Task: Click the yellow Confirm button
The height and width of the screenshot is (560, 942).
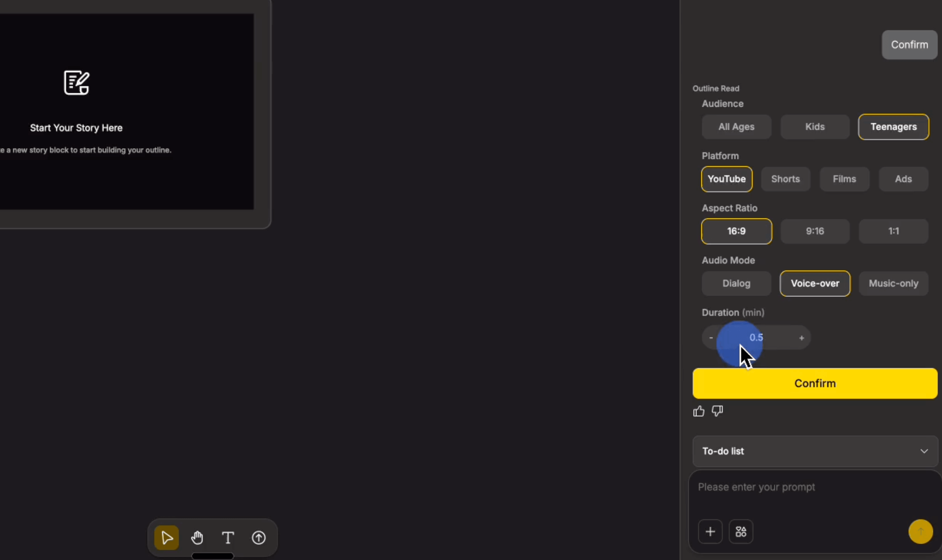Action: [815, 383]
